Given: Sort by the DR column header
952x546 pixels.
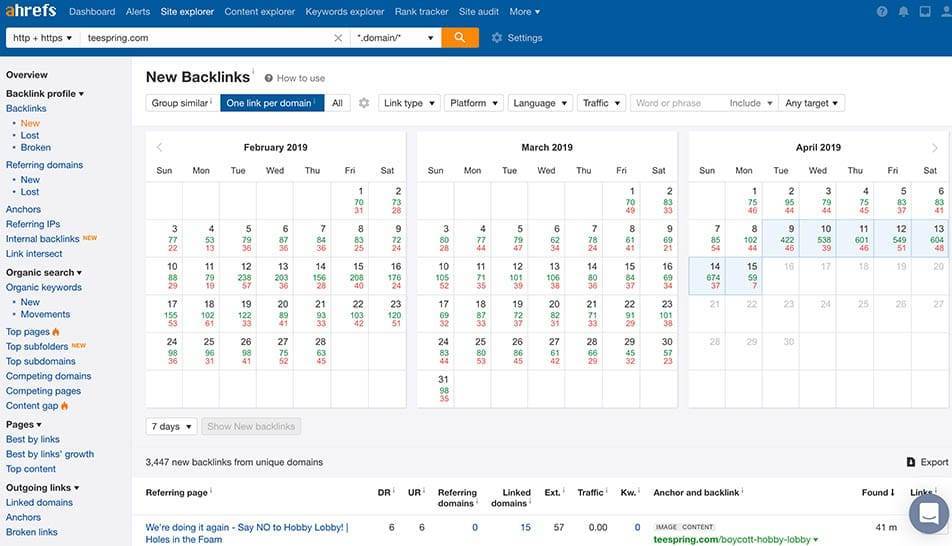Looking at the screenshot, I should pyautogui.click(x=385, y=493).
